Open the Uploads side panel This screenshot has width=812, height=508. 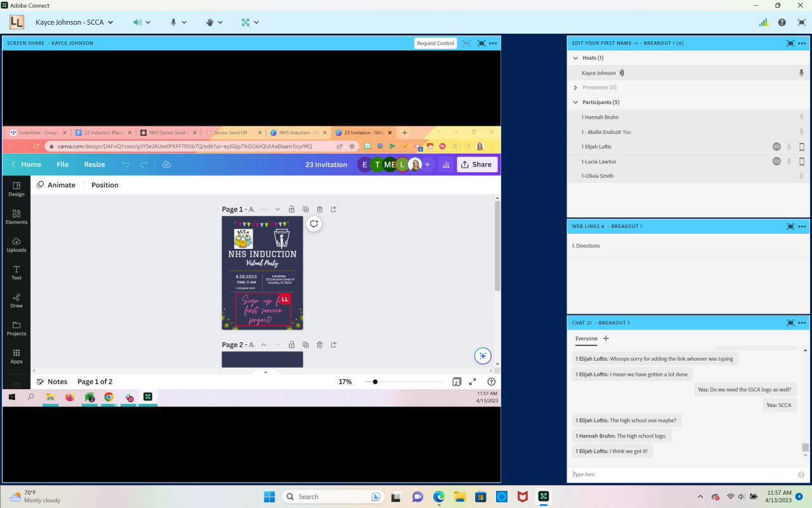coord(16,244)
